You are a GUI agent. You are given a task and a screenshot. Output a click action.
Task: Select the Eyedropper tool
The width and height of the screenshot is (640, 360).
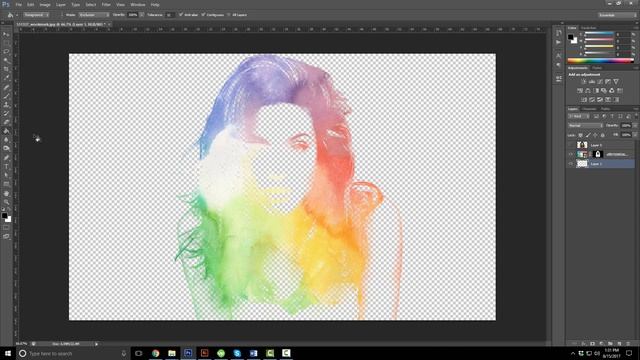pos(6,78)
